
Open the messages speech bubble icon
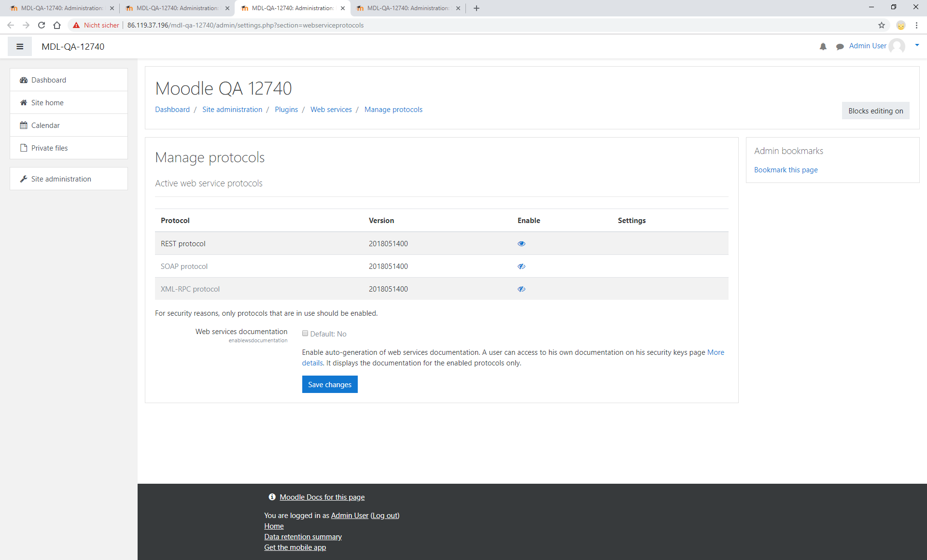pos(840,46)
